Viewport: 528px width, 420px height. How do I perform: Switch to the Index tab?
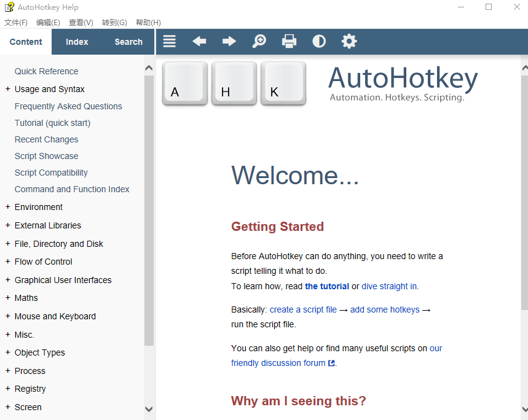(x=77, y=42)
